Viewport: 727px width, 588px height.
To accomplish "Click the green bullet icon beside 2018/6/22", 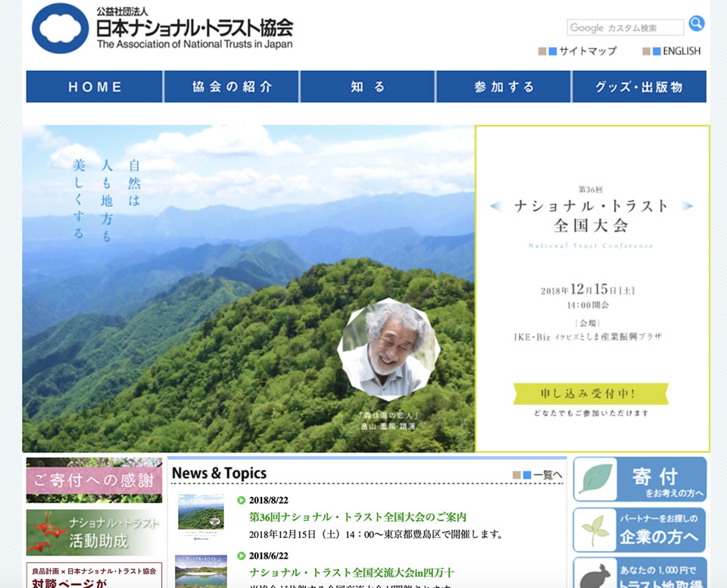I will click(x=241, y=555).
